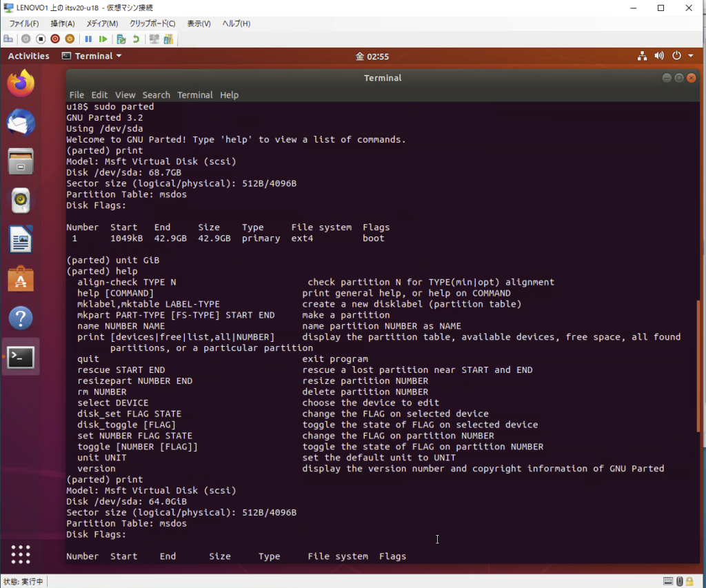
Task: Open the メディア(M) menu
Action: point(102,23)
